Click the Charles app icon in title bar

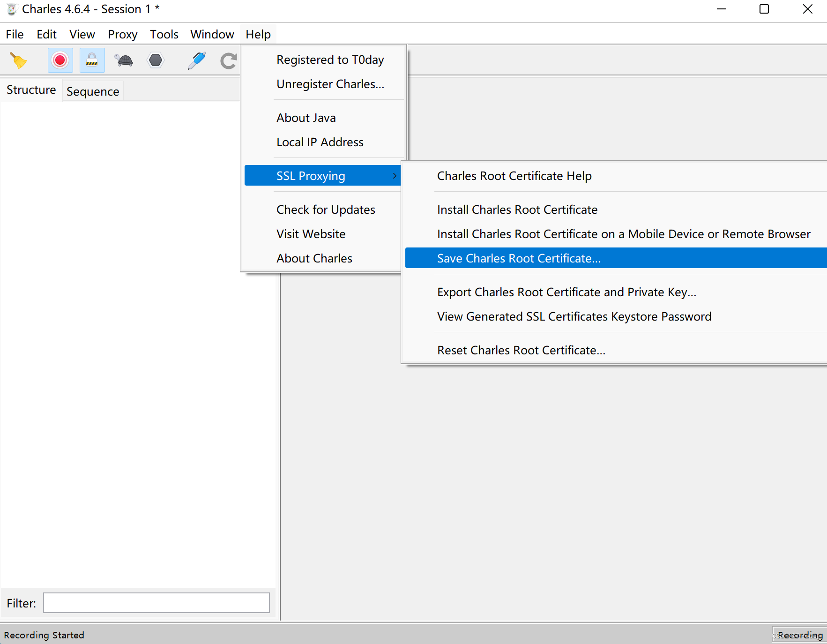click(x=12, y=9)
